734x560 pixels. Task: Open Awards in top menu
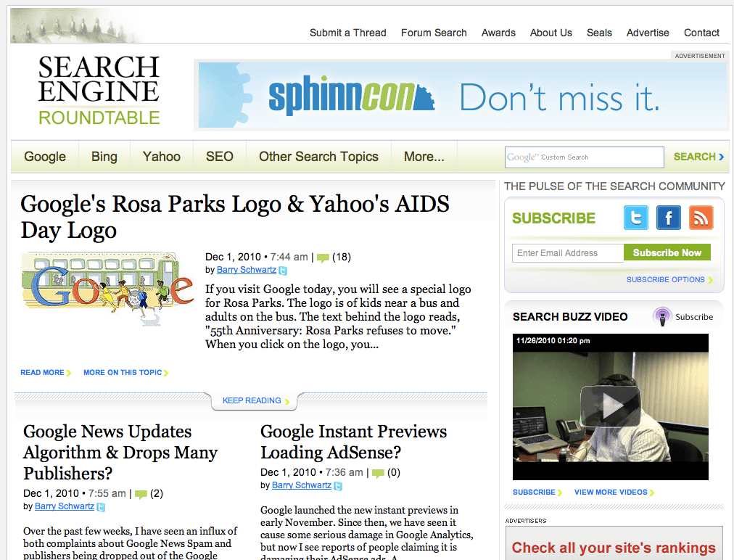pyautogui.click(x=498, y=33)
